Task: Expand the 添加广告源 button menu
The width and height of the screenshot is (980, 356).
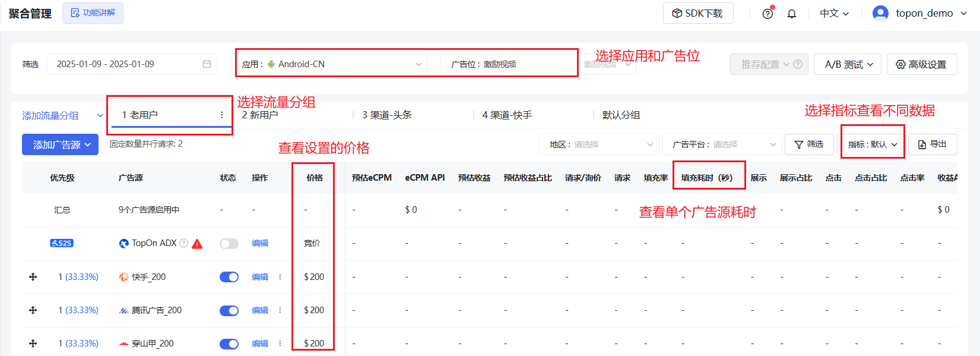Action: [60, 144]
